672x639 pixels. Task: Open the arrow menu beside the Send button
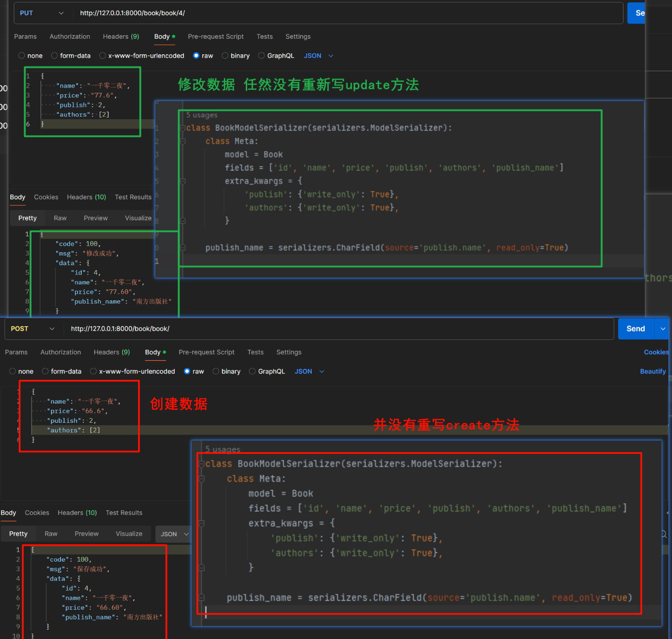pyautogui.click(x=662, y=329)
